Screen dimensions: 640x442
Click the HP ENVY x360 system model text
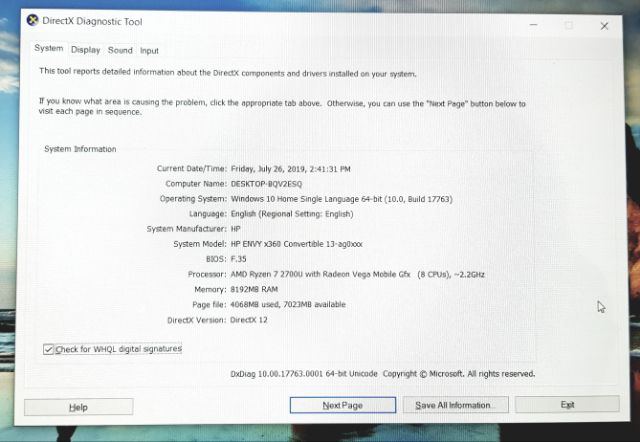[296, 244]
